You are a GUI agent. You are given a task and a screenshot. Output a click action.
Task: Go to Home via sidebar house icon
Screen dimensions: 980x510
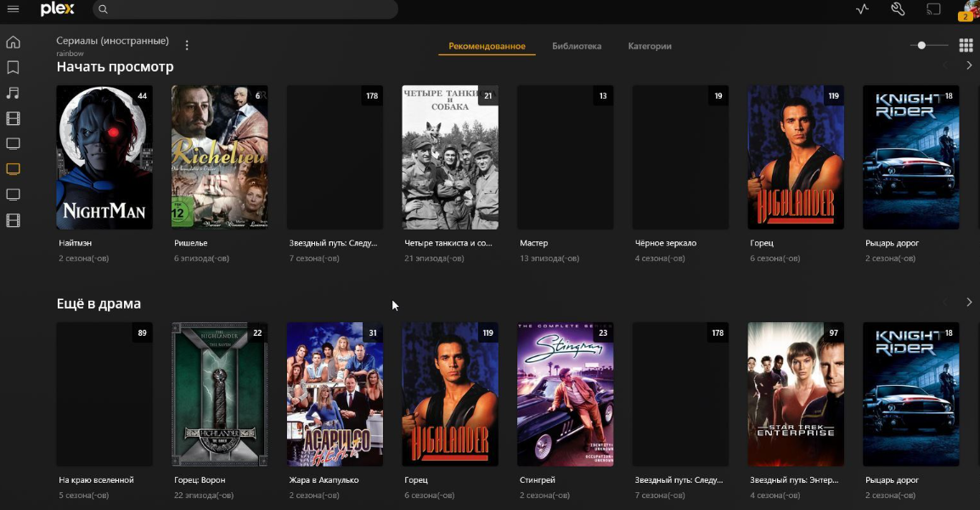pos(13,42)
